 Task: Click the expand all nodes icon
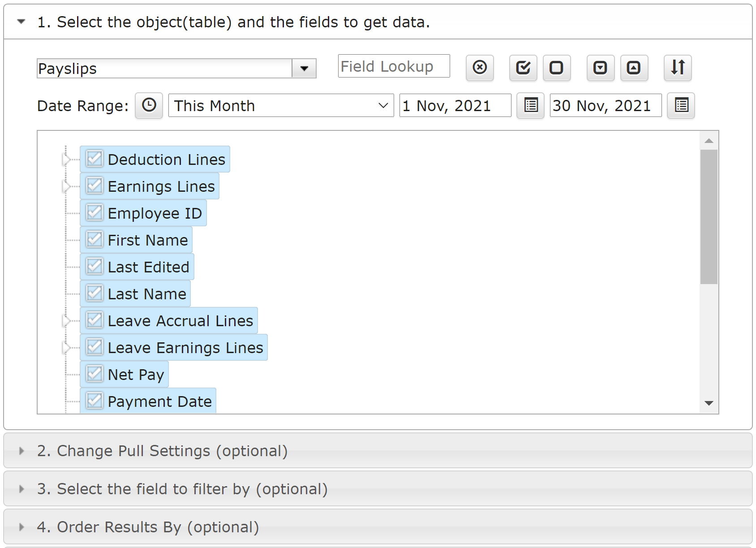click(x=600, y=68)
